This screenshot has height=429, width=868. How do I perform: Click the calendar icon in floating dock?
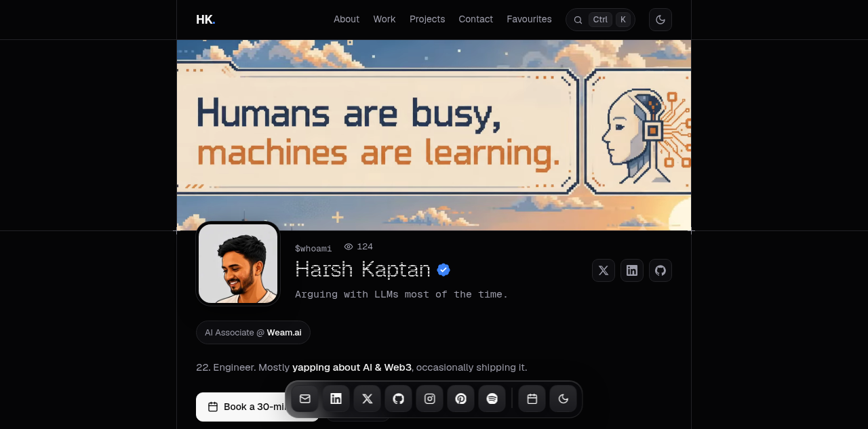click(x=532, y=399)
